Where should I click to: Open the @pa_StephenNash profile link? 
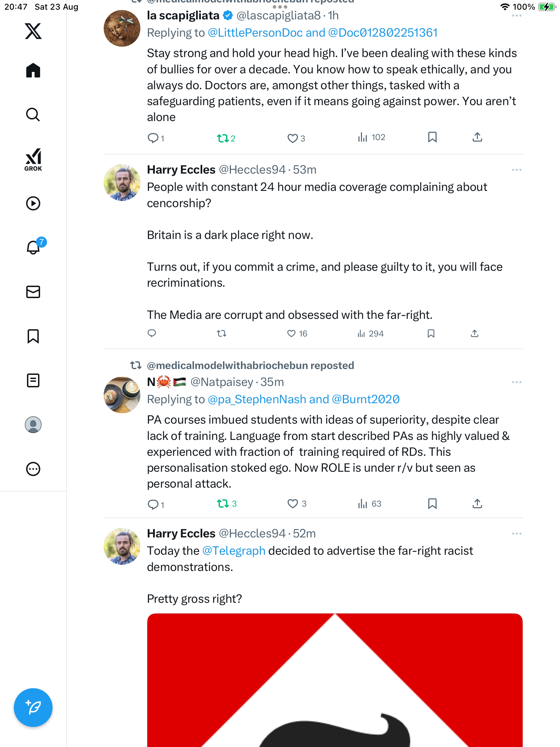[x=257, y=399]
